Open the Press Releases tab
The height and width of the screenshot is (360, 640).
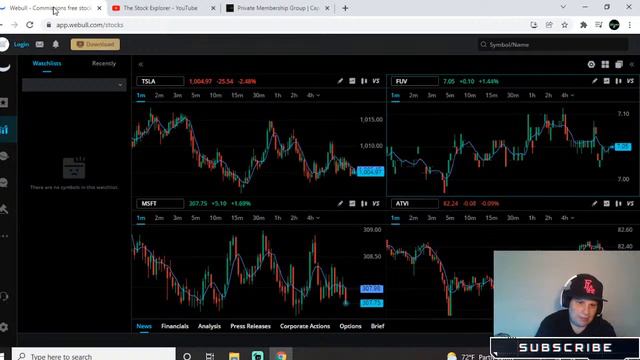[x=250, y=326]
